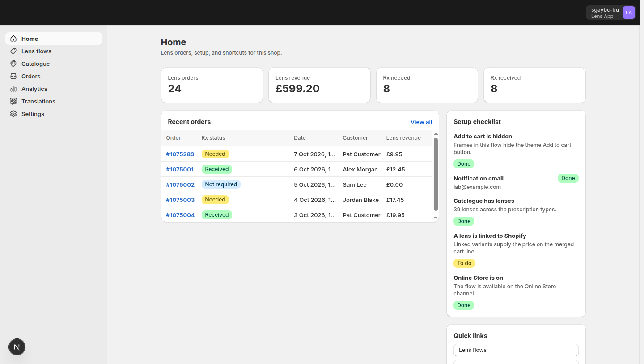Image resolution: width=644 pixels, height=364 pixels.
Task: Click customer name Alex Morgan
Action: pyautogui.click(x=360, y=169)
